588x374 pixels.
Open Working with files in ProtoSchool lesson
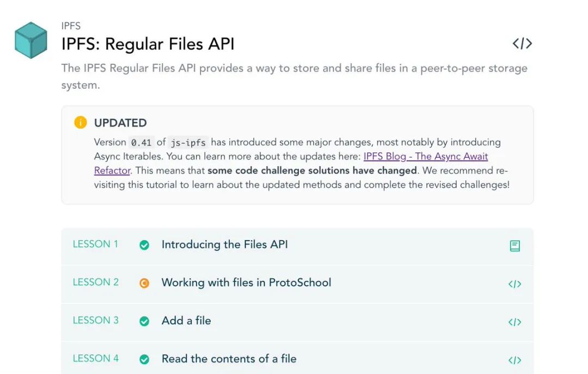coord(247,283)
